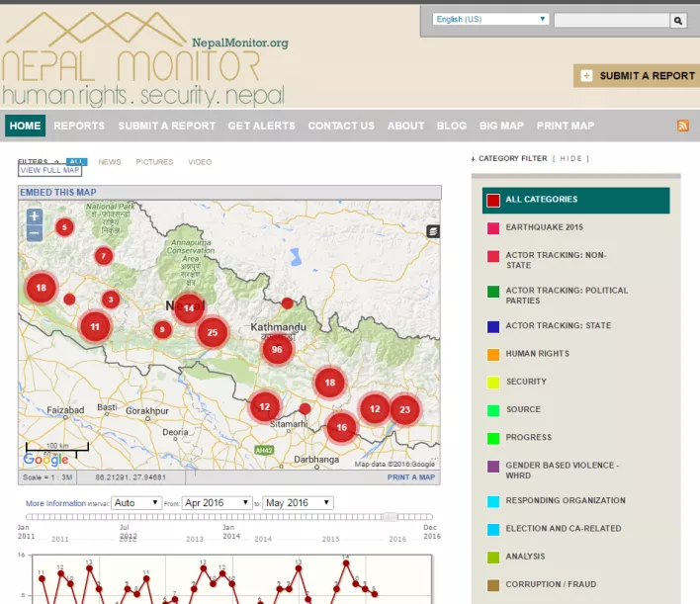Click the cluster marker labeled 23
The image size is (700, 604).
[x=403, y=408]
